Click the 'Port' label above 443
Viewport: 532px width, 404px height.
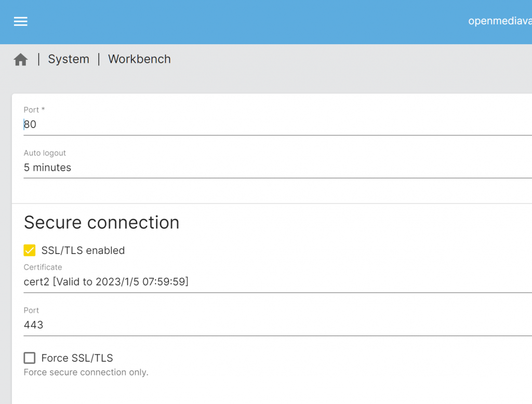coord(31,310)
